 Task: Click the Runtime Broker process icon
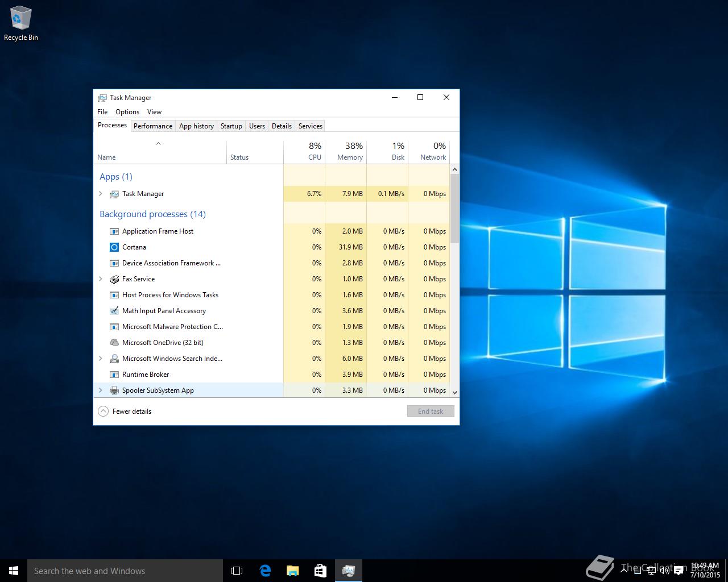[x=114, y=375]
